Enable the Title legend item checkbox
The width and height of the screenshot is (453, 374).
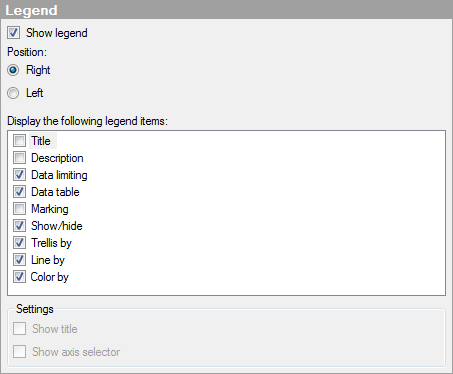[x=19, y=141]
